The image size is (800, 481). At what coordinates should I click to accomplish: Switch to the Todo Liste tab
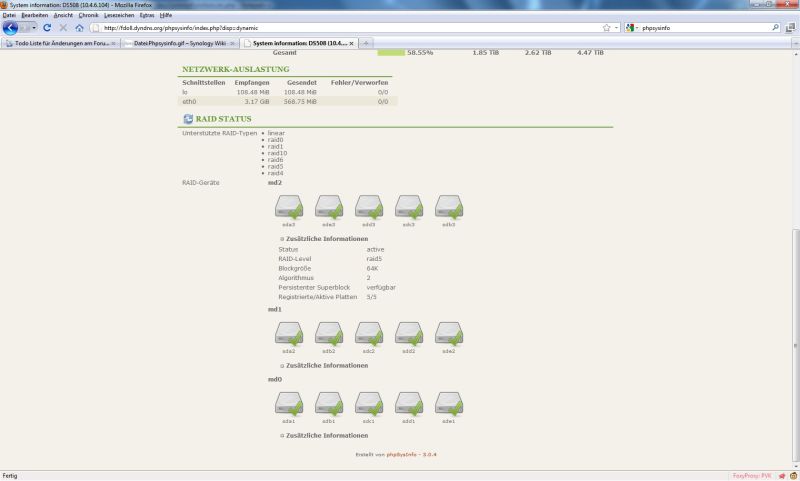[60, 43]
